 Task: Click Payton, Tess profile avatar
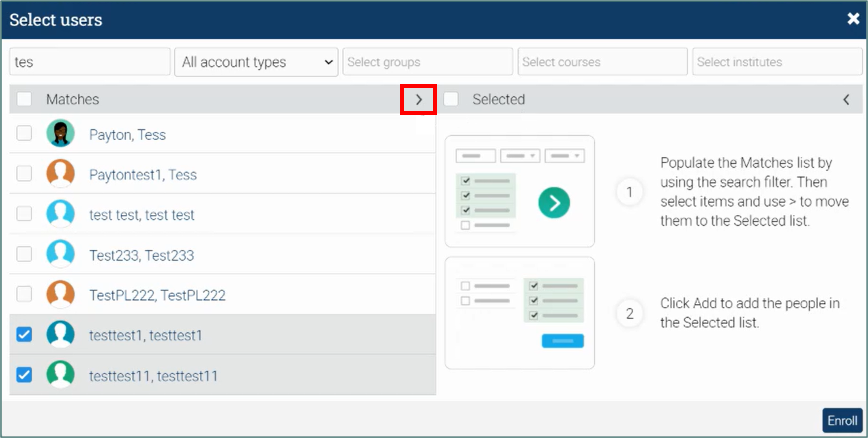pos(60,133)
